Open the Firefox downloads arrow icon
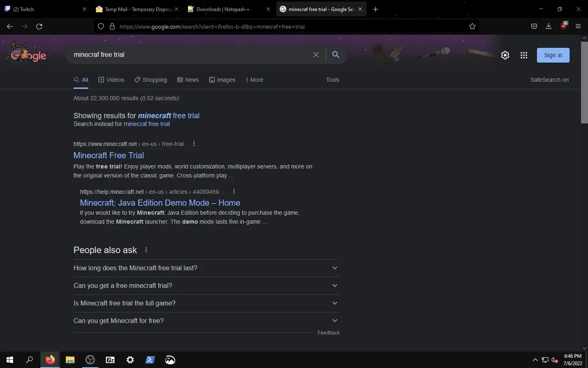588x368 pixels. tap(549, 27)
